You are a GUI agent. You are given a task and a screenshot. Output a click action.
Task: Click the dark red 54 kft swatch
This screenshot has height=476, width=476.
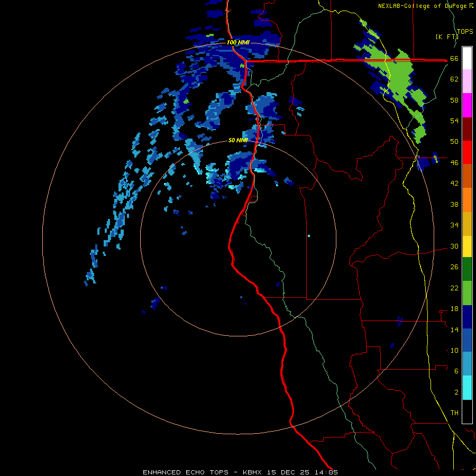[x=467, y=129]
